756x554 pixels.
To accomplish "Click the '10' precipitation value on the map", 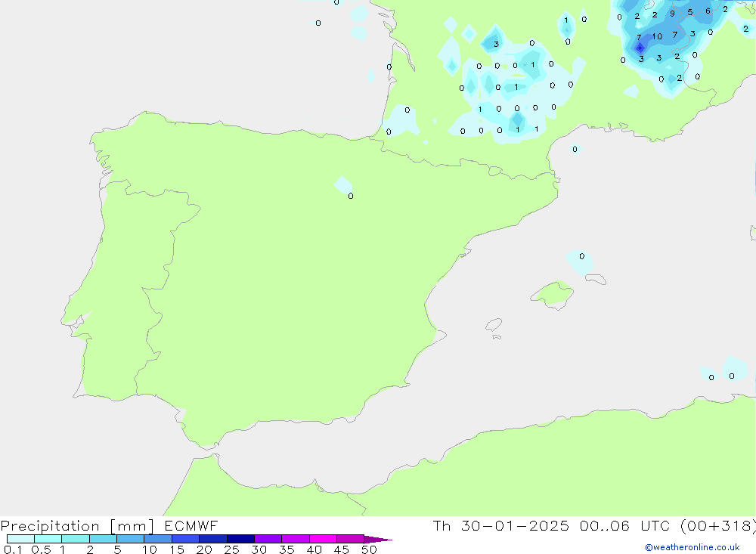I will (657, 36).
